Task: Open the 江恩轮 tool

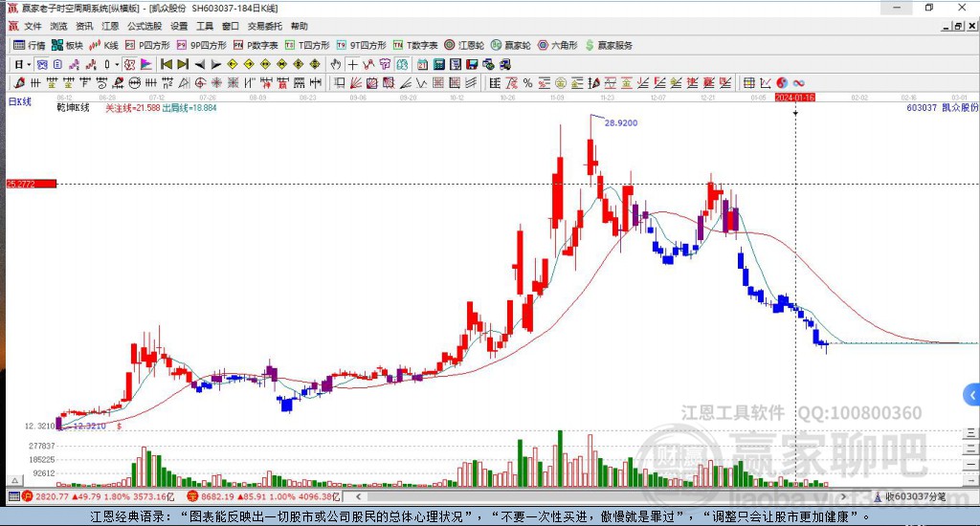Action: 464,45
